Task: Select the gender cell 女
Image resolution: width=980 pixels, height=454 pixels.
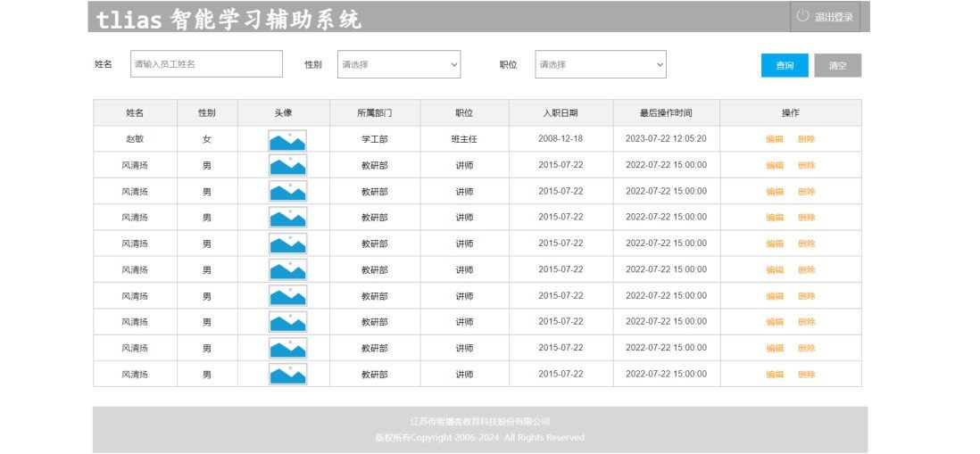Action: 207,138
